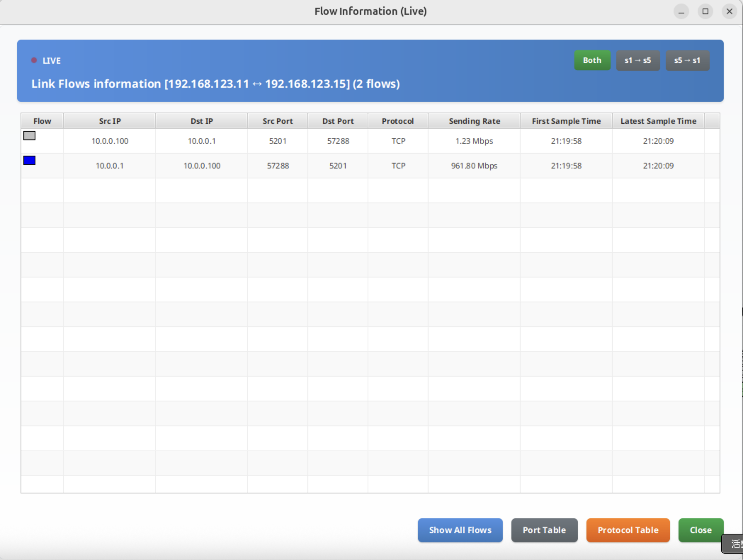Select the Both direction filter
The image size is (743, 560).
(592, 60)
